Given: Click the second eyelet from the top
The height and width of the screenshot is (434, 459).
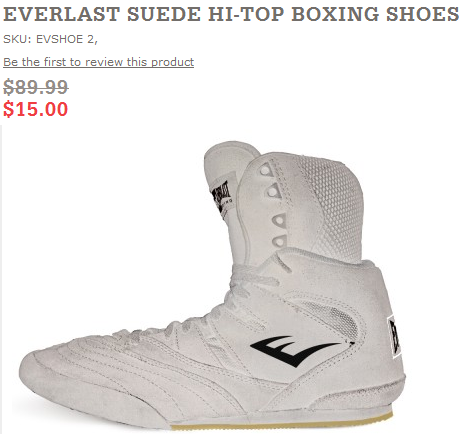Looking at the screenshot, I should point(272,191).
